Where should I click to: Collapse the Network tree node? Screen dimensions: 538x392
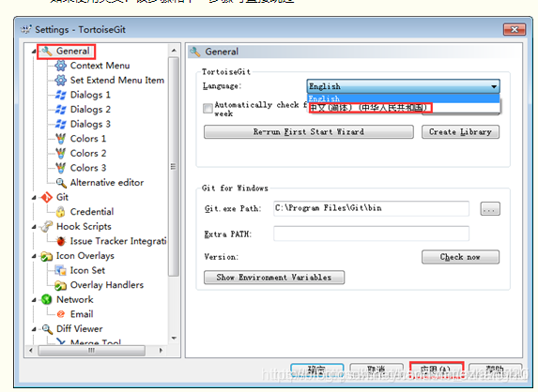click(34, 300)
